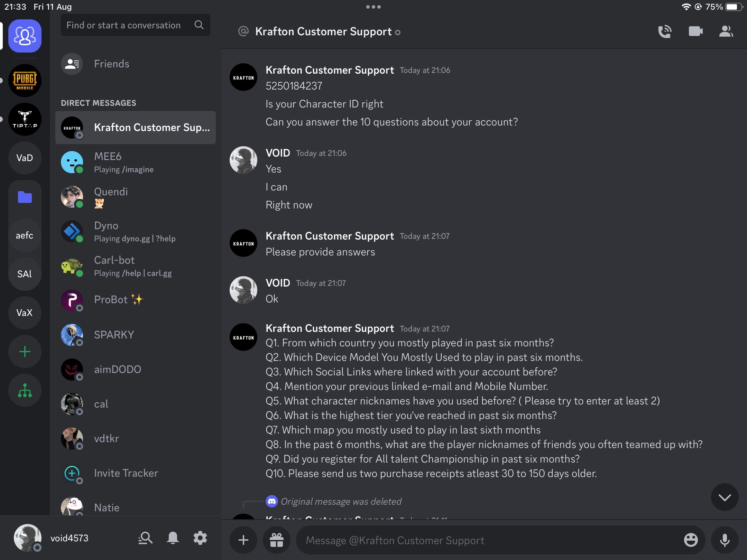Screen dimensions: 747x560
Task: Jump to latest messages with down chevron
Action: point(725,497)
